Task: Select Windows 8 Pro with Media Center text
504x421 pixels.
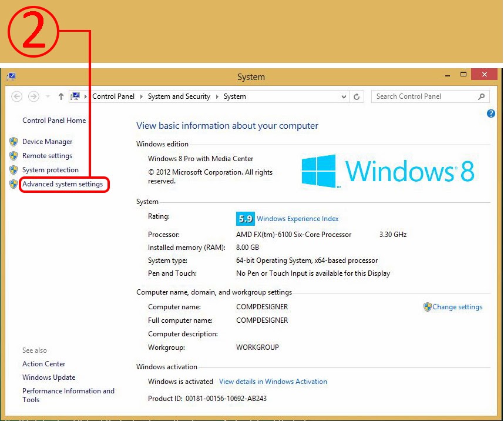Action: point(200,159)
